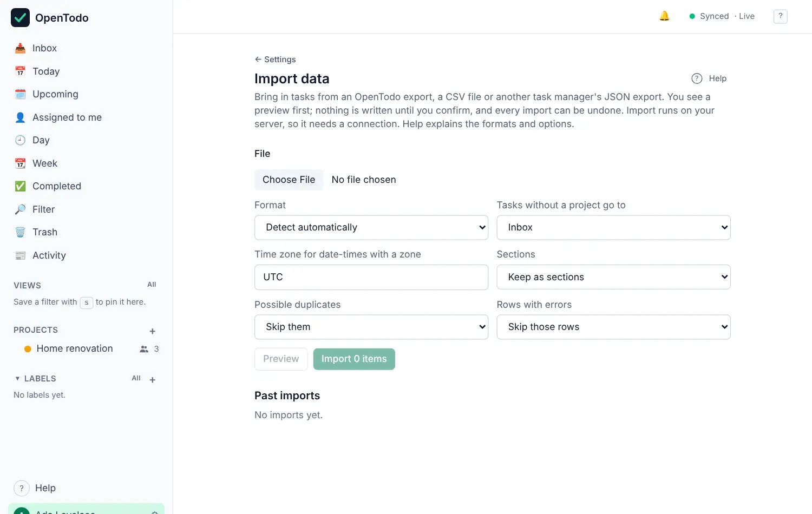Open the Inbox tray icon
812x514 pixels.
click(x=20, y=48)
